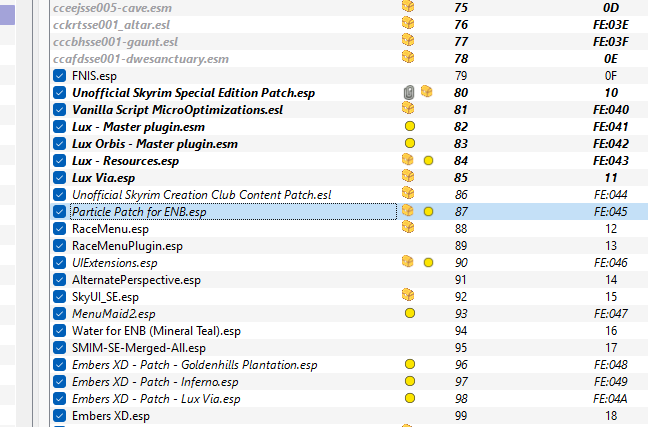Toggle the SkyUI_SE.esp checkbox
The height and width of the screenshot is (427, 648).
pos(60,297)
